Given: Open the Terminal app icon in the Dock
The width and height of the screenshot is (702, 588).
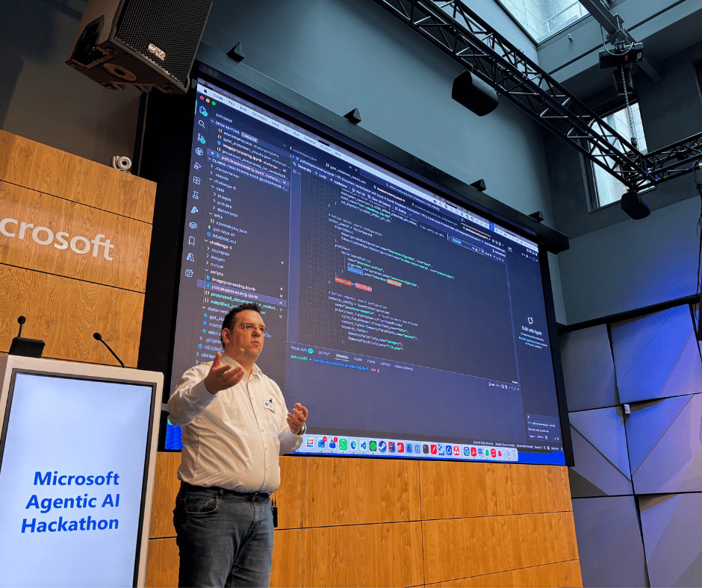Looking at the screenshot, I should [x=426, y=448].
